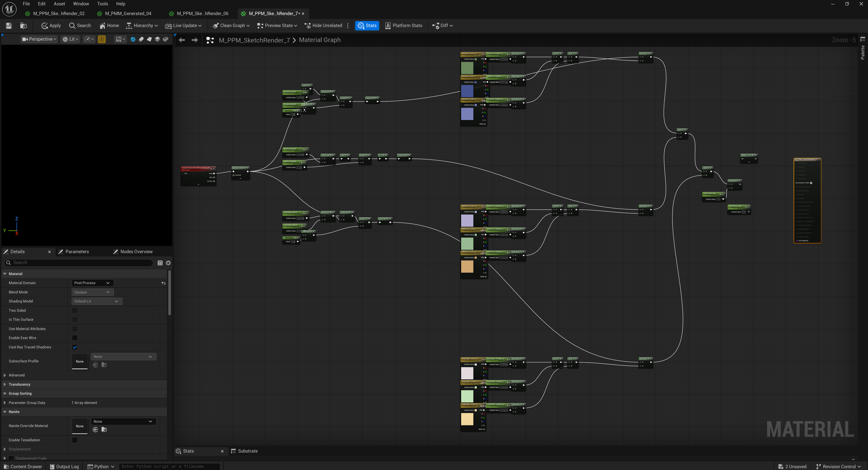The image size is (868, 470).
Task: Open Details panel settings gear
Action: pos(168,263)
